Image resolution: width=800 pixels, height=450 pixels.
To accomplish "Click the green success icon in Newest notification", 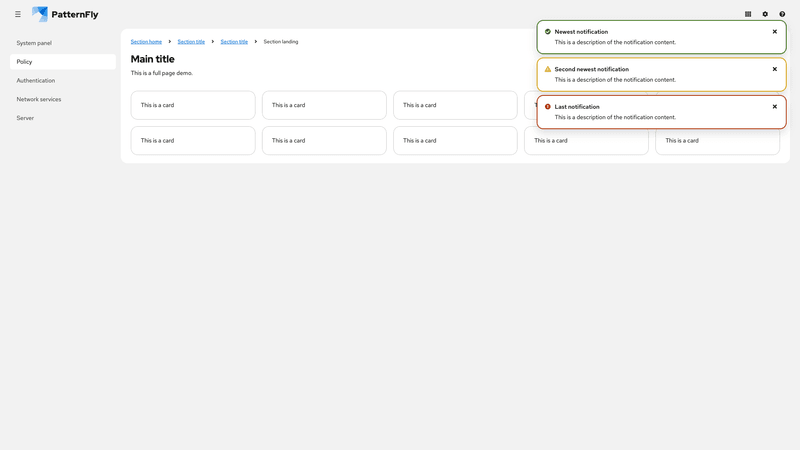I will click(548, 32).
